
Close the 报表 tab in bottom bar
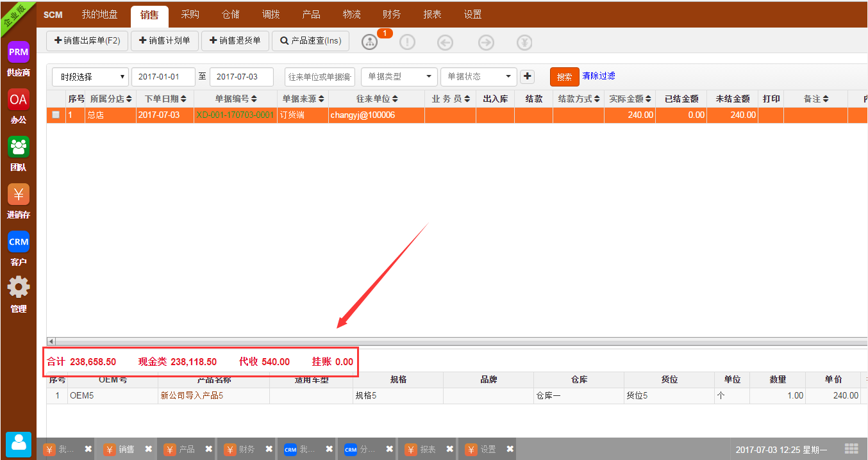pyautogui.click(x=450, y=449)
